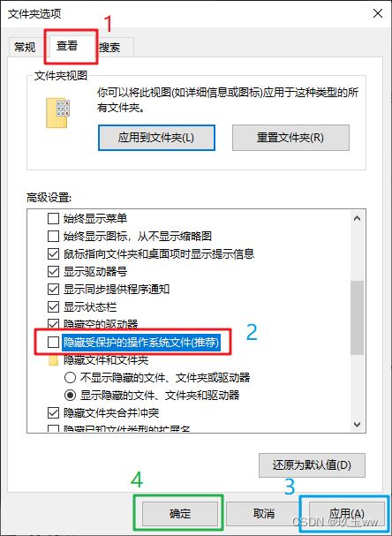Toggle 隐藏受保护的操作系统文件(推荐) checkbox
The image size is (392, 536).
pos(53,343)
